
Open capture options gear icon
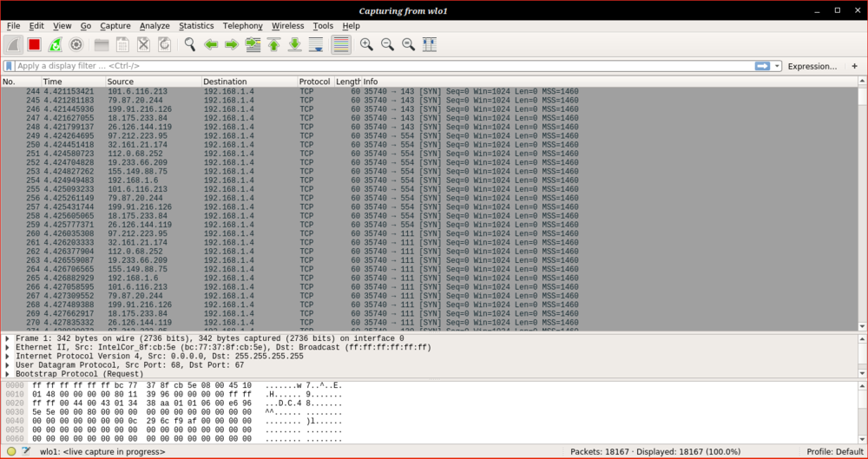pos(76,44)
